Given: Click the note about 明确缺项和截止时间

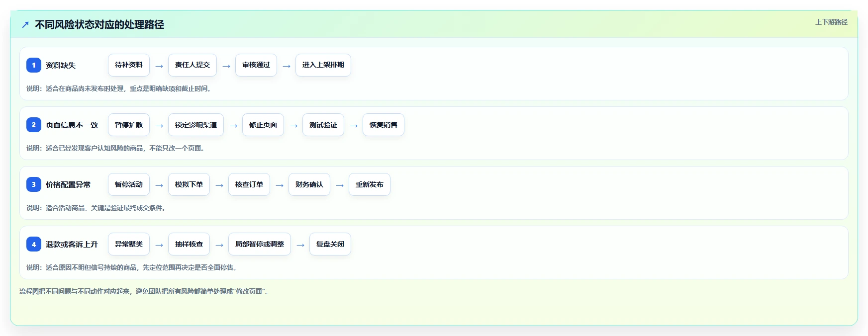Looking at the screenshot, I should [120, 88].
